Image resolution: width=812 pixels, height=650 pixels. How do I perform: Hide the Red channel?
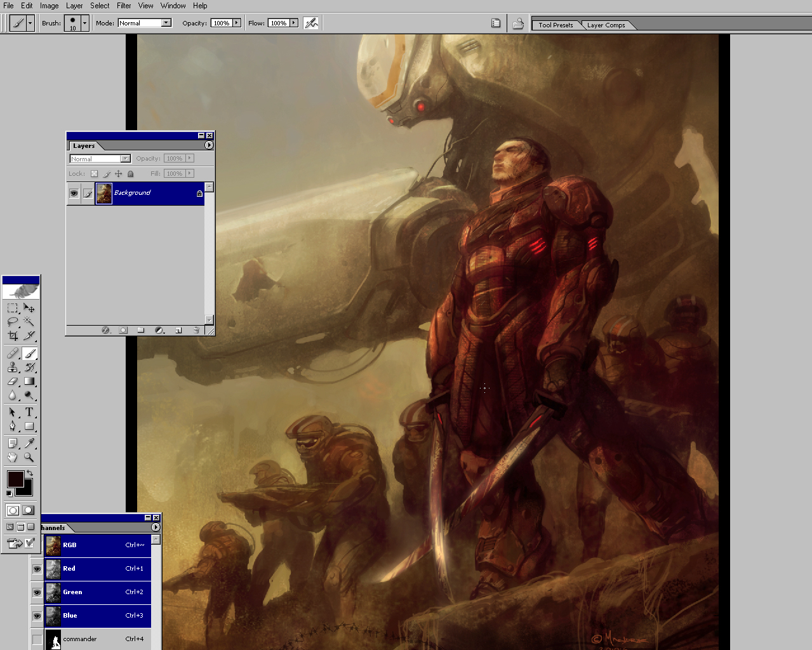(x=37, y=569)
